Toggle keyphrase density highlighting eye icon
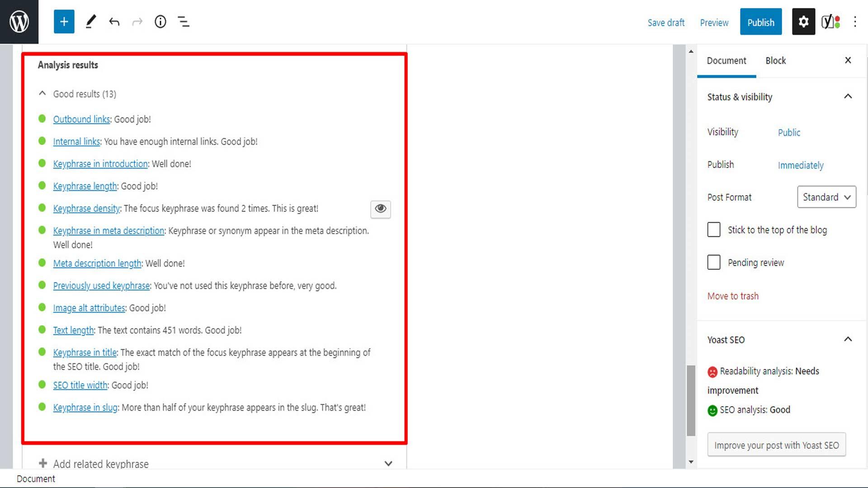Viewport: 868px width, 488px height. coord(380,209)
